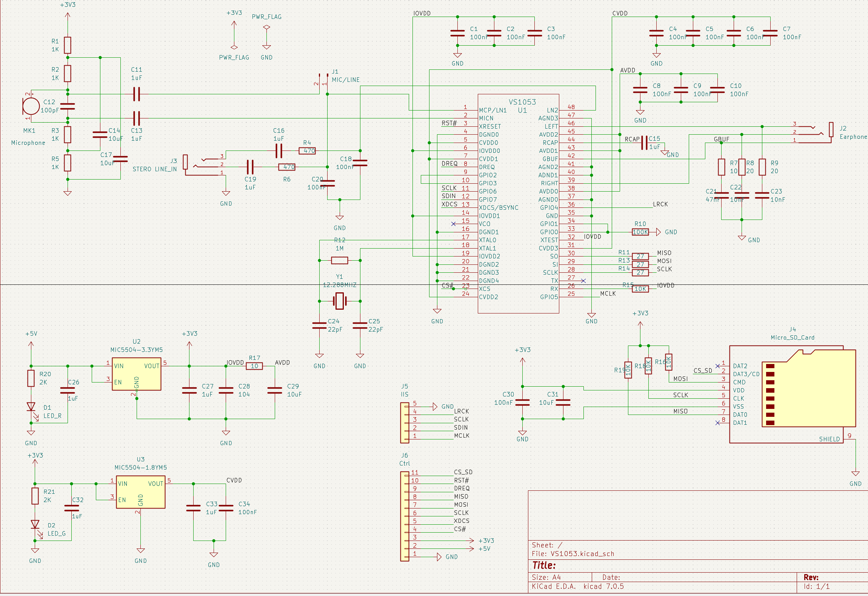Select the CS_SD label near the SD card

click(703, 370)
